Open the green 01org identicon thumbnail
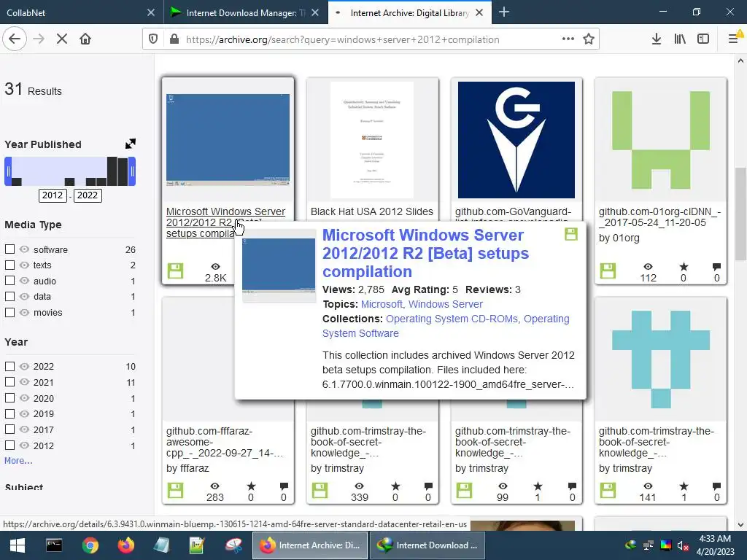 point(661,140)
